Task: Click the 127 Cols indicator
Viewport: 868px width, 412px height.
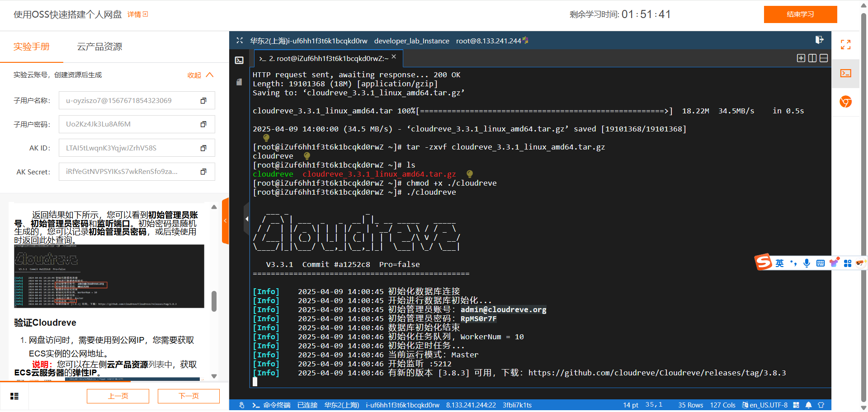Action: tap(723, 405)
